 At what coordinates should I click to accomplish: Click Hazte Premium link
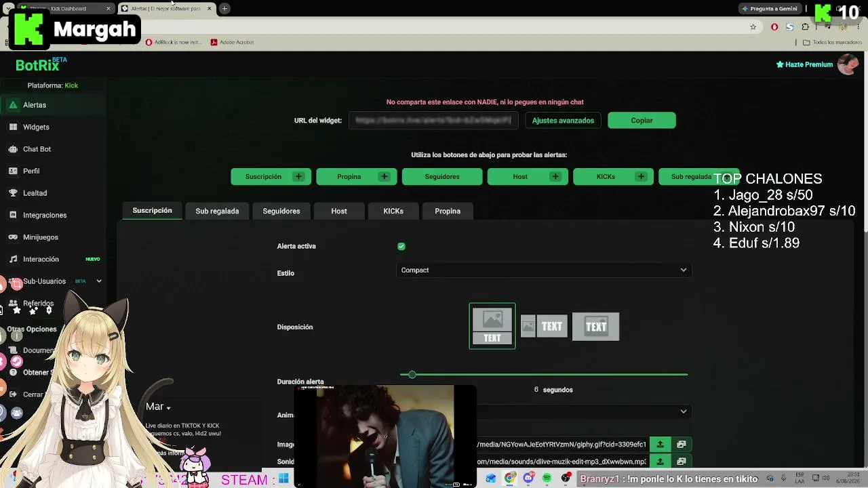click(804, 64)
